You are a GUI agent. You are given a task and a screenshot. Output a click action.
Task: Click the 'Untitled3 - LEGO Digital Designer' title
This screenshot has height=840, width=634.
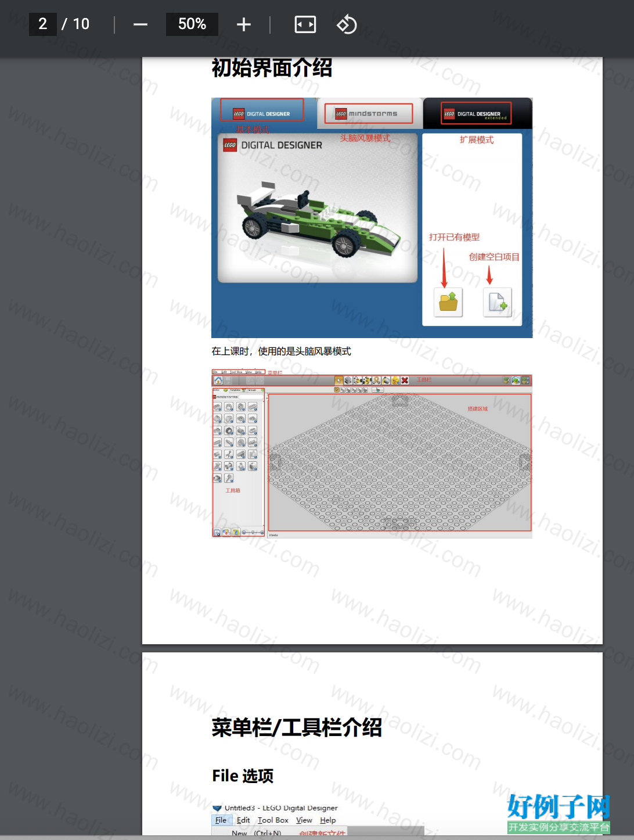[x=281, y=808]
